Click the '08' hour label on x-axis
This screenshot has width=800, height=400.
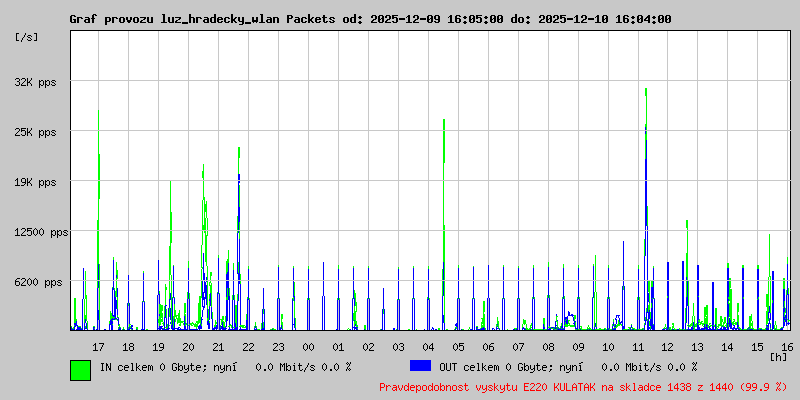(x=548, y=347)
